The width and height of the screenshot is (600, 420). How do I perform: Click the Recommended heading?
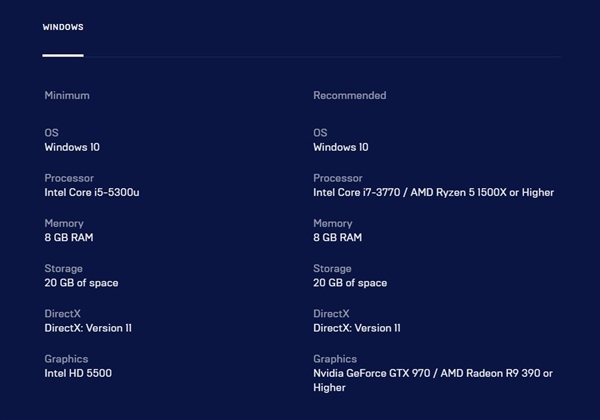350,95
